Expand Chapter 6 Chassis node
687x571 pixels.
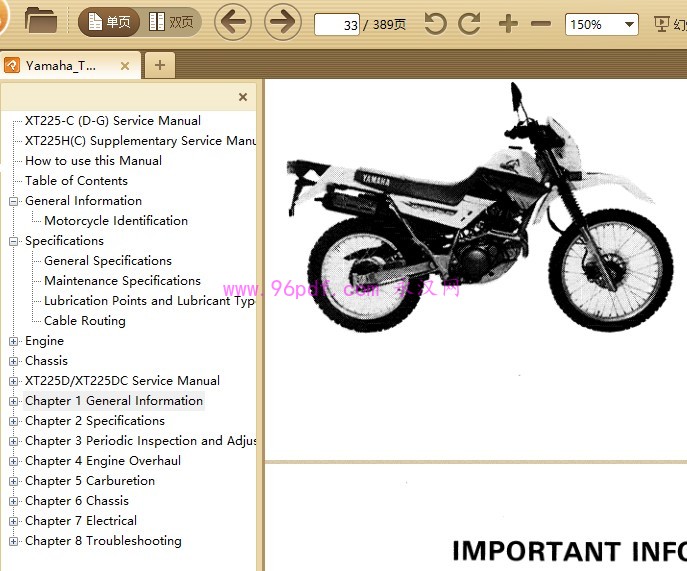(14, 501)
